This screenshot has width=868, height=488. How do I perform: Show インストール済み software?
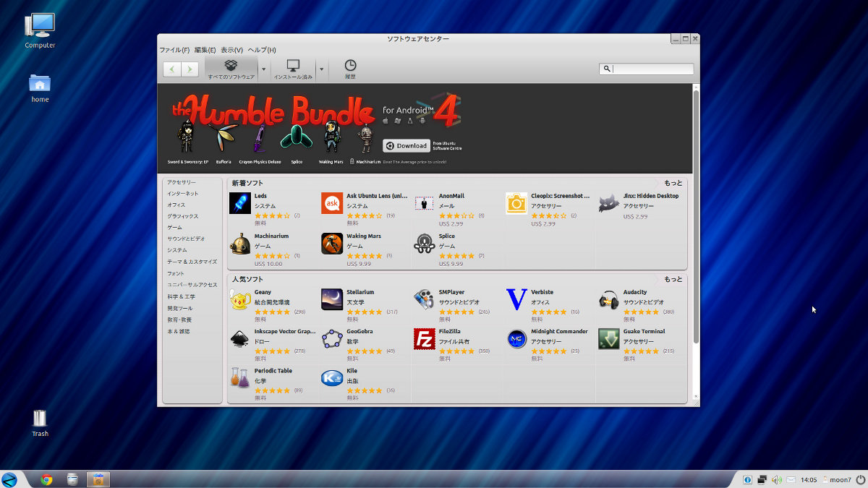coord(293,69)
